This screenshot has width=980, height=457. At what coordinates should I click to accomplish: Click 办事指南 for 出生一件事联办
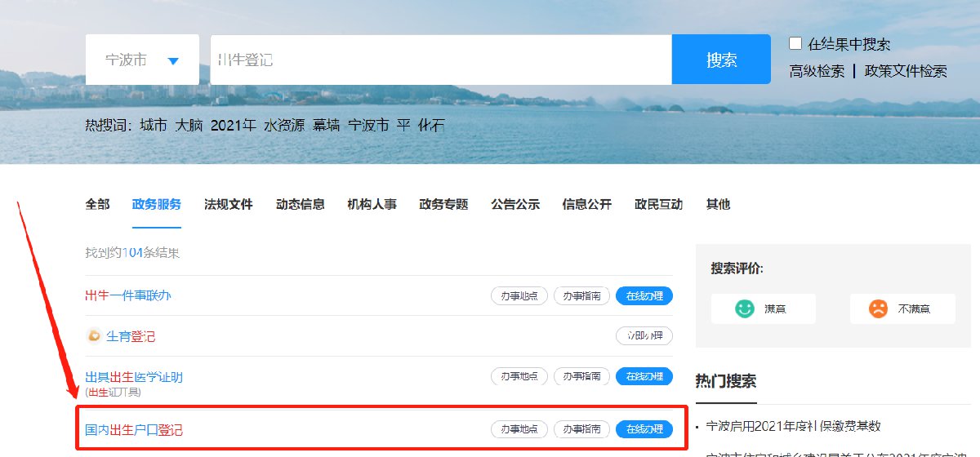coord(581,295)
